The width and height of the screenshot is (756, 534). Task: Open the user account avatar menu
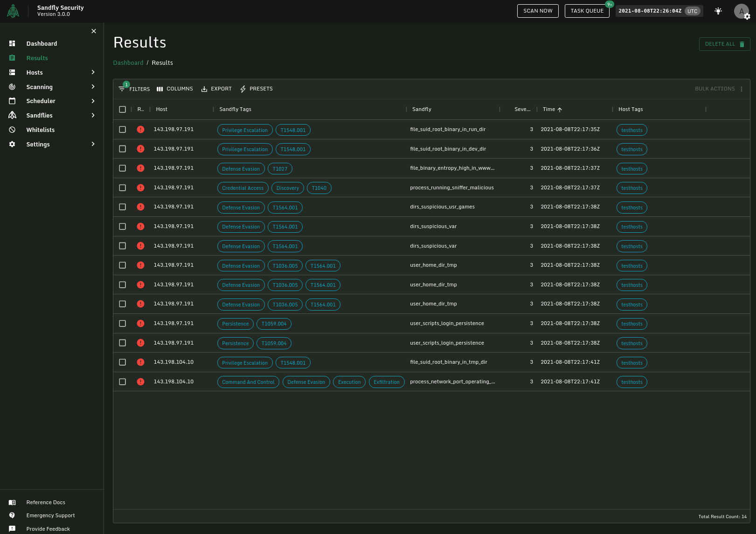[741, 11]
